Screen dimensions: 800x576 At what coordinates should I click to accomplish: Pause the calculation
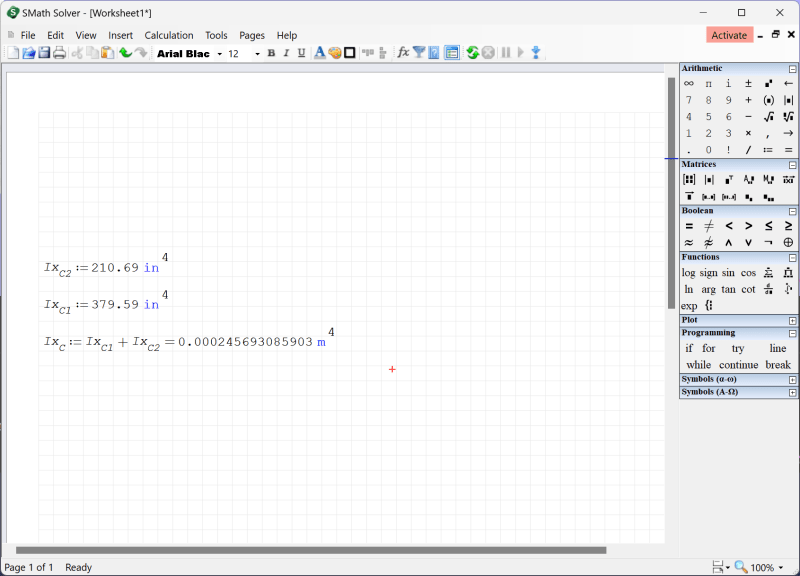pos(506,53)
